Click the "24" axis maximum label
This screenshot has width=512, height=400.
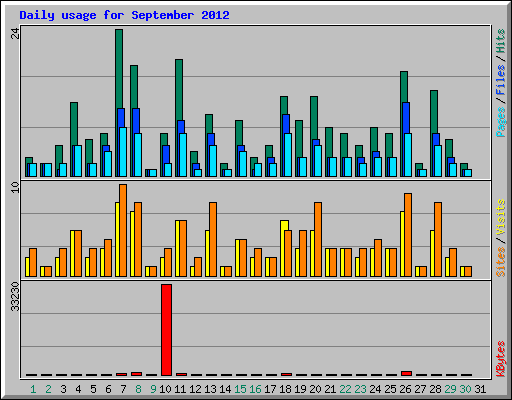15,33
